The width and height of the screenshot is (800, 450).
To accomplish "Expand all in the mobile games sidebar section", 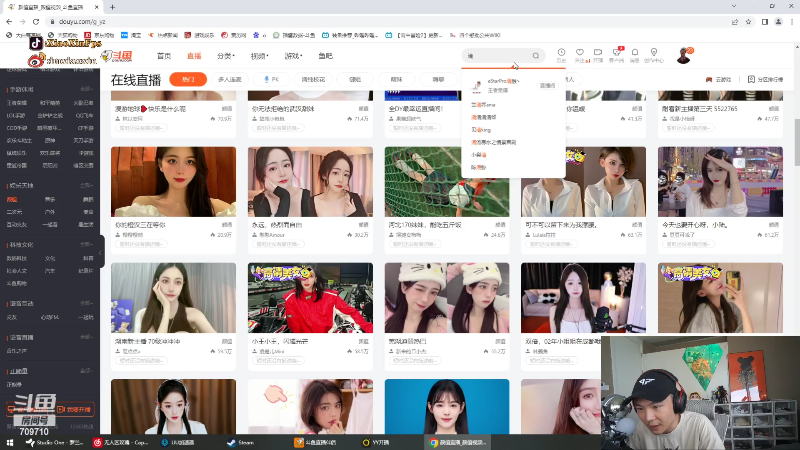I will click(86, 89).
